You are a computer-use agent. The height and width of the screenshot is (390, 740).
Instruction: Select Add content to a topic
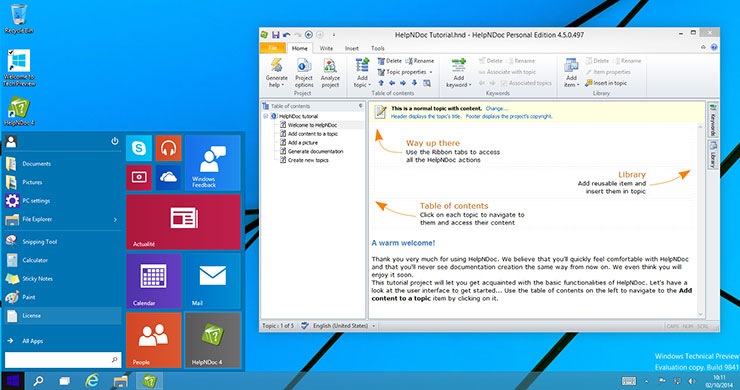pyautogui.click(x=312, y=134)
